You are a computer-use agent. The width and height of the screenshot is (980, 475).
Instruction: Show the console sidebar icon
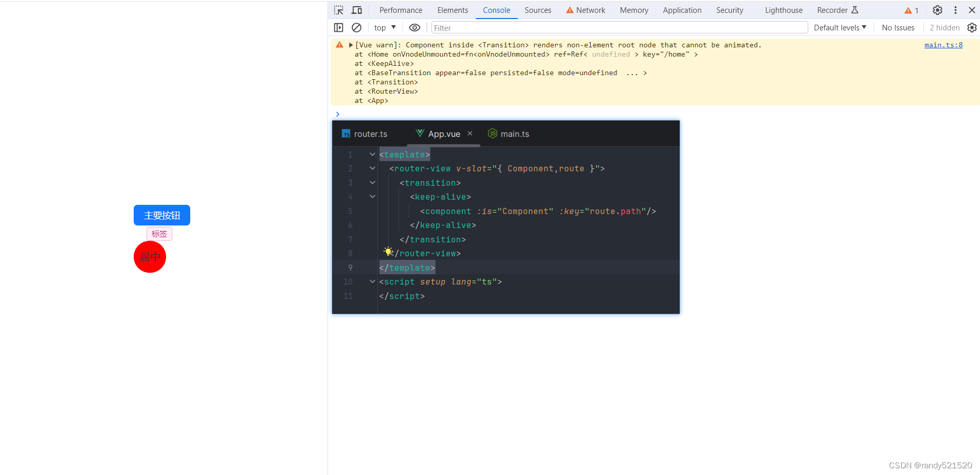click(338, 28)
